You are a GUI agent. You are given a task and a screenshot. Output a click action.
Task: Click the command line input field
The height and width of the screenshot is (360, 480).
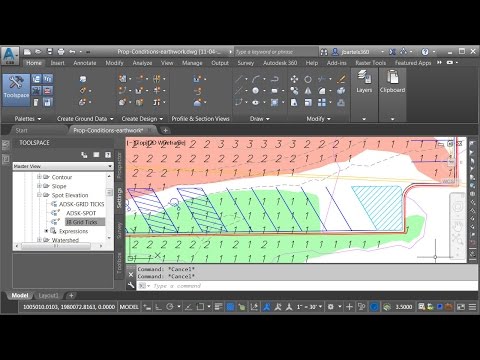tap(307, 286)
